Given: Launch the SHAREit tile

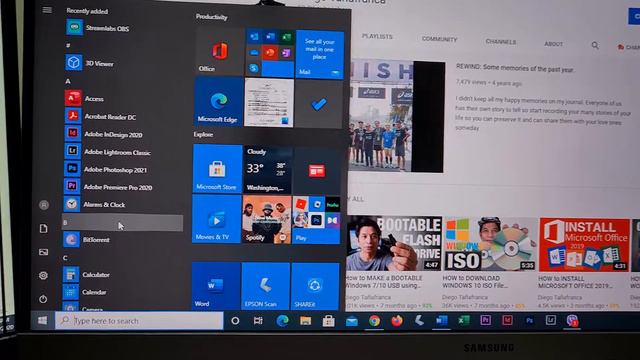Looking at the screenshot, I should pos(315,287).
